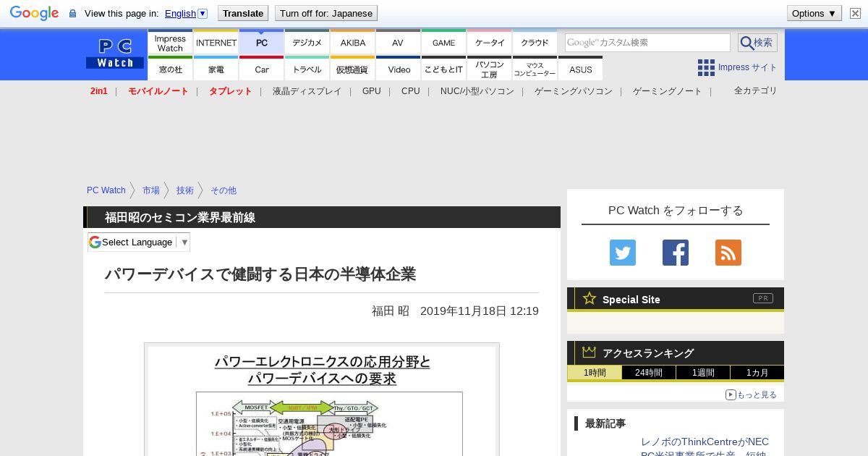The height and width of the screenshot is (456, 868).
Task: Select the 24時間 ranking tab
Action: click(x=649, y=373)
